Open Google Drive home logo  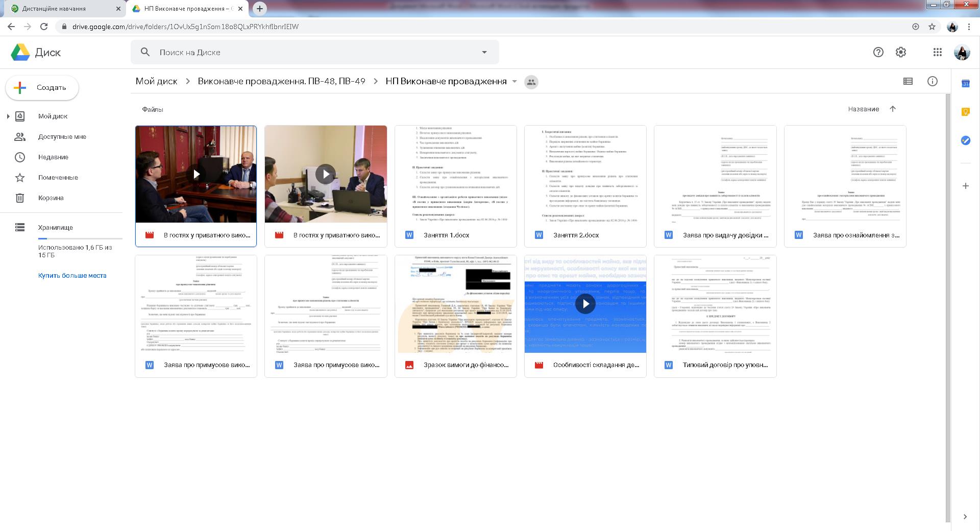[36, 52]
